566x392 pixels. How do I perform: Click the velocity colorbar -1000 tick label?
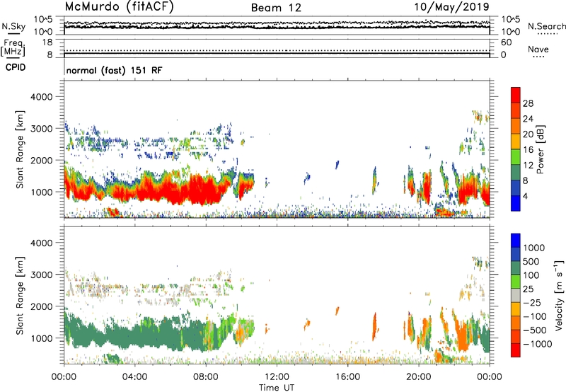(x=538, y=344)
